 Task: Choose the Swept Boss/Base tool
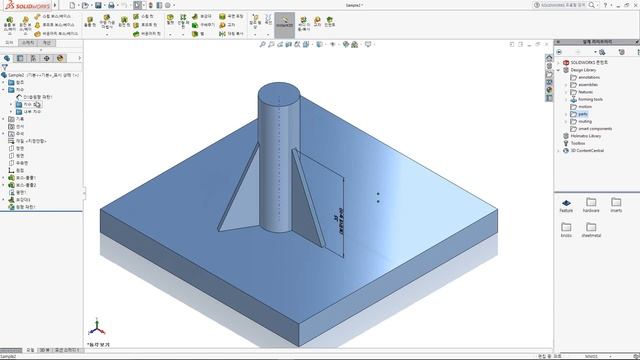tap(53, 16)
